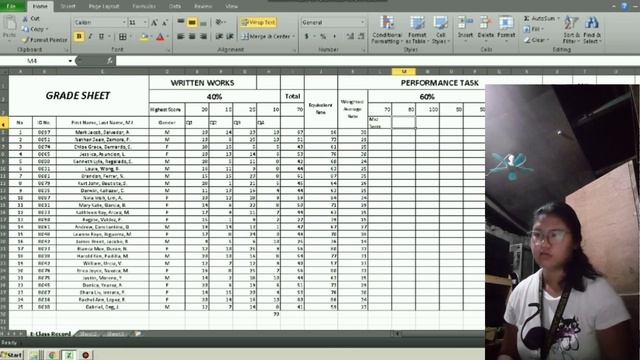Toggle Wrap Text off

click(258, 22)
